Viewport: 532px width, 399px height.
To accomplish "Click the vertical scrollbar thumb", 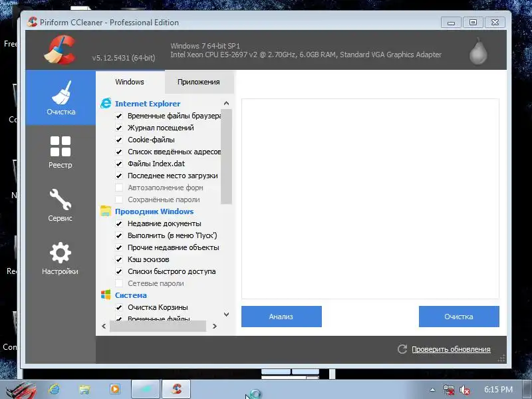I will pos(226,156).
